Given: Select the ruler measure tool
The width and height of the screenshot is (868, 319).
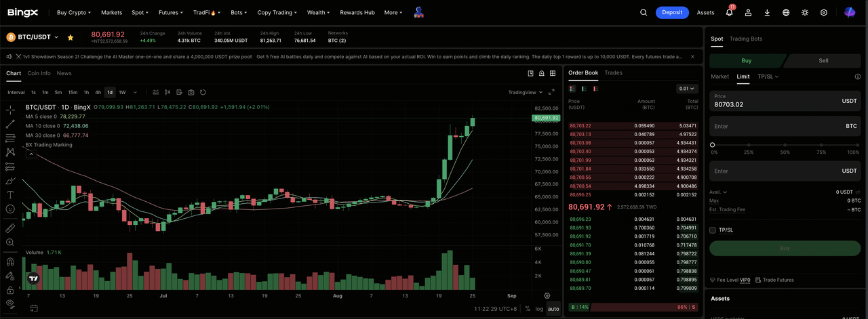Looking at the screenshot, I should 10,228.
